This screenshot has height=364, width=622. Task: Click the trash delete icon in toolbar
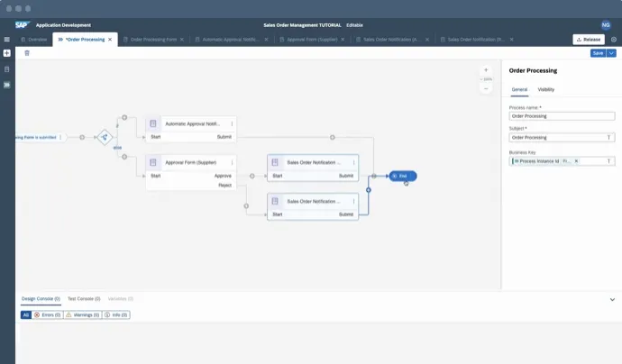tap(27, 53)
